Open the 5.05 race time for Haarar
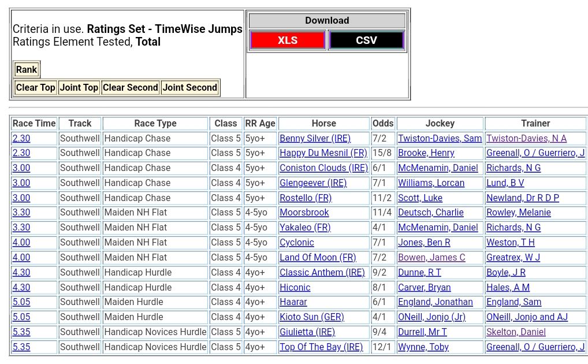 click(x=21, y=302)
